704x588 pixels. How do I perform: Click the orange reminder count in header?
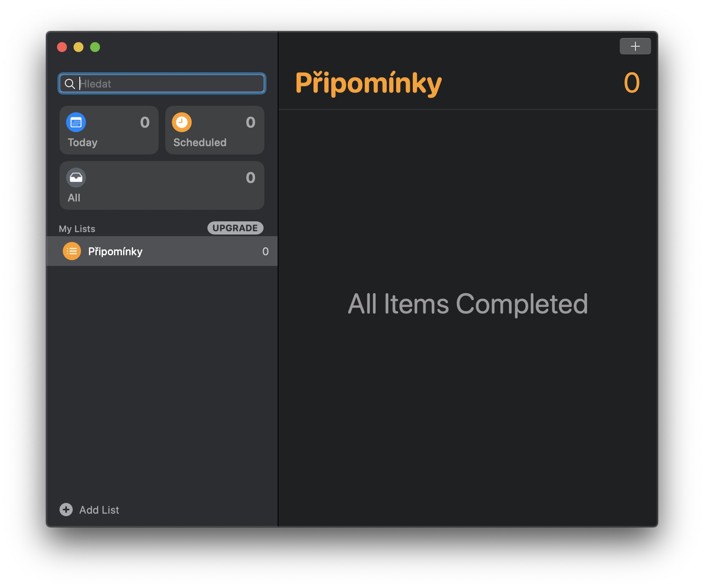pos(632,83)
